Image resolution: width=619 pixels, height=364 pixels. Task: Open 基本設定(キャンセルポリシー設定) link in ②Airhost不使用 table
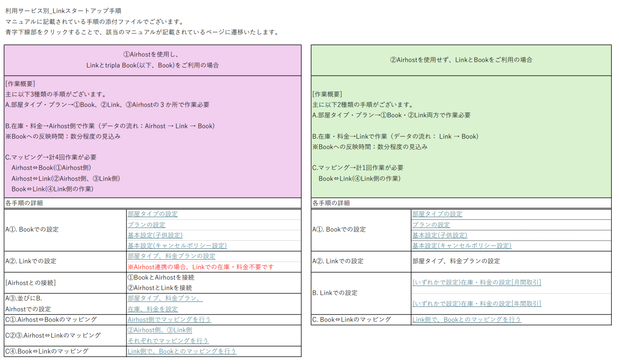462,246
